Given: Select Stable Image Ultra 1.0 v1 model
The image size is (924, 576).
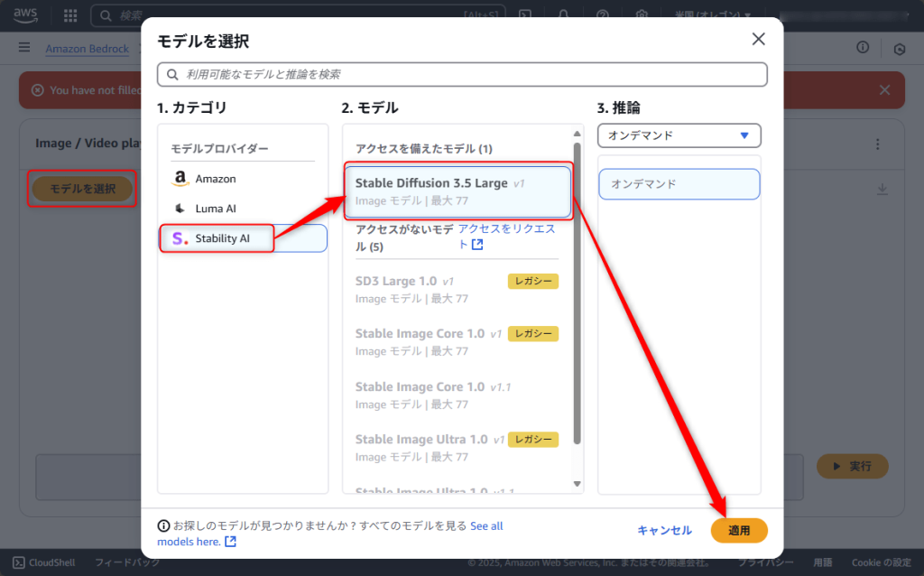Looking at the screenshot, I should [457, 448].
